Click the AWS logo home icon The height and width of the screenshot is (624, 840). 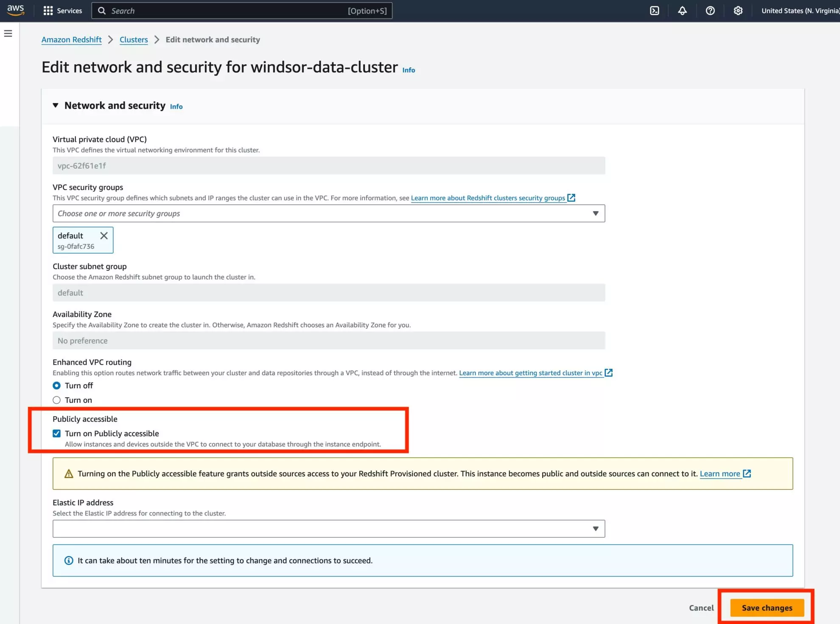[x=16, y=10]
